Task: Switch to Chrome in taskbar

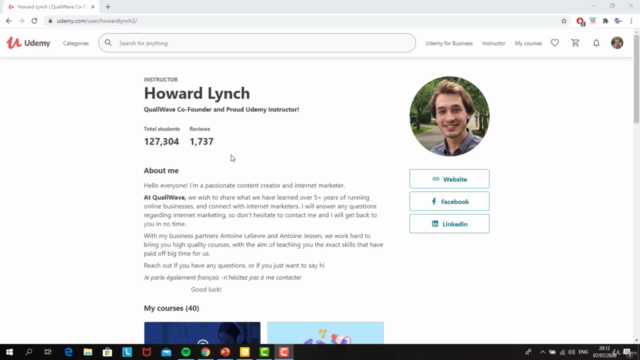Action: tap(205, 352)
